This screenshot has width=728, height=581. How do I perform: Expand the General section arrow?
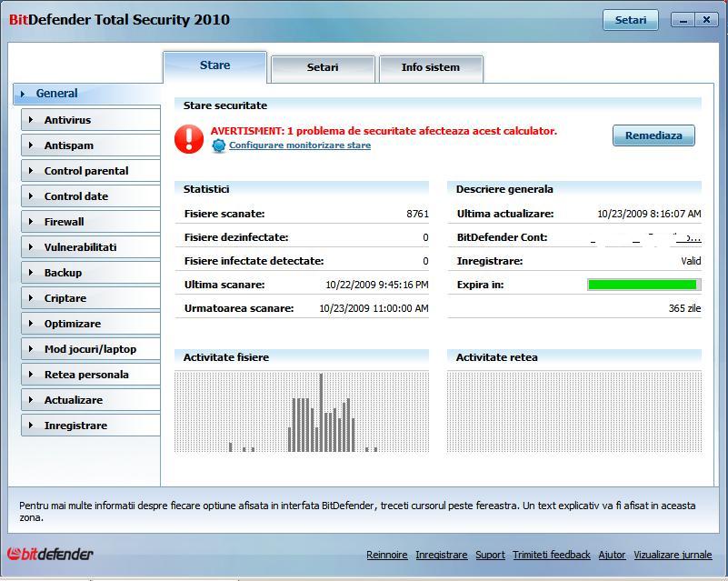pos(23,94)
